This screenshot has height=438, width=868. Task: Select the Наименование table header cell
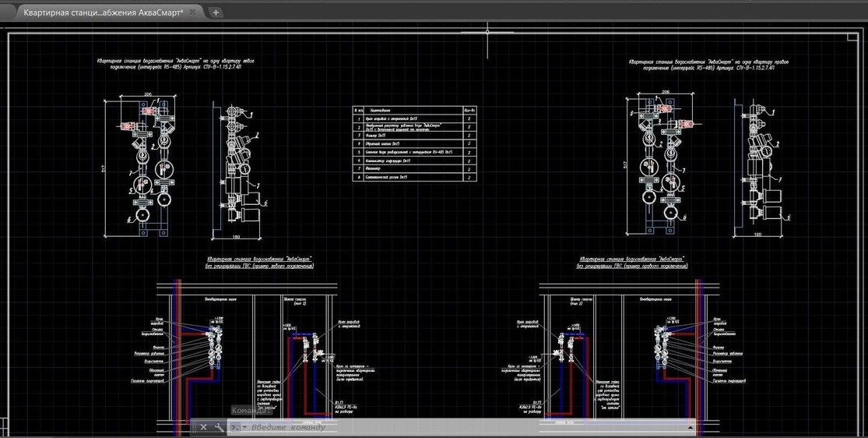pyautogui.click(x=413, y=111)
